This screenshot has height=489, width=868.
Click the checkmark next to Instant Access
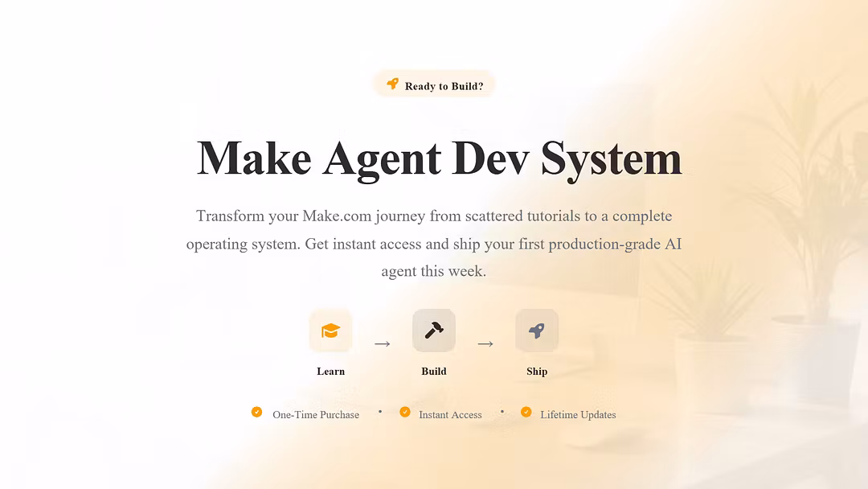pos(405,412)
